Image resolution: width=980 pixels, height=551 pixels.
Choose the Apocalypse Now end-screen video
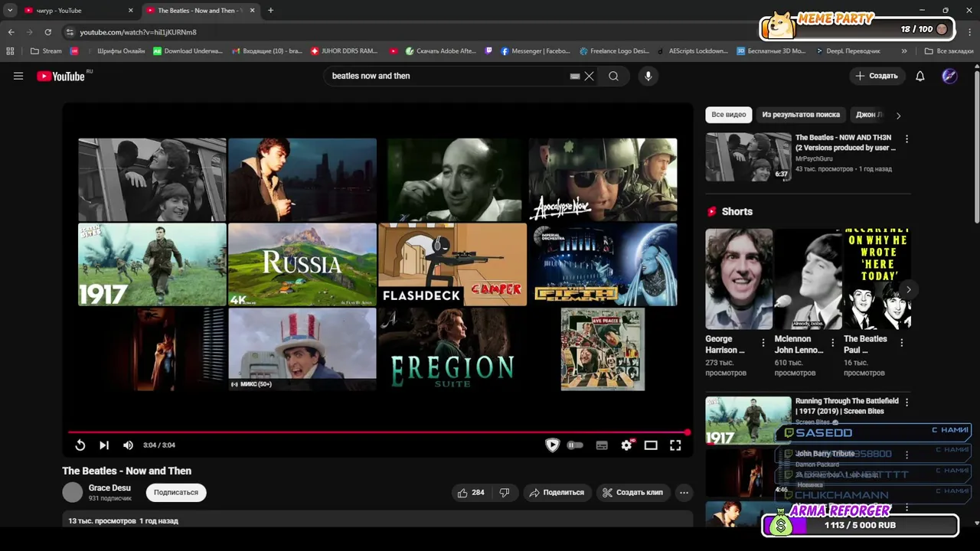pyautogui.click(x=603, y=180)
